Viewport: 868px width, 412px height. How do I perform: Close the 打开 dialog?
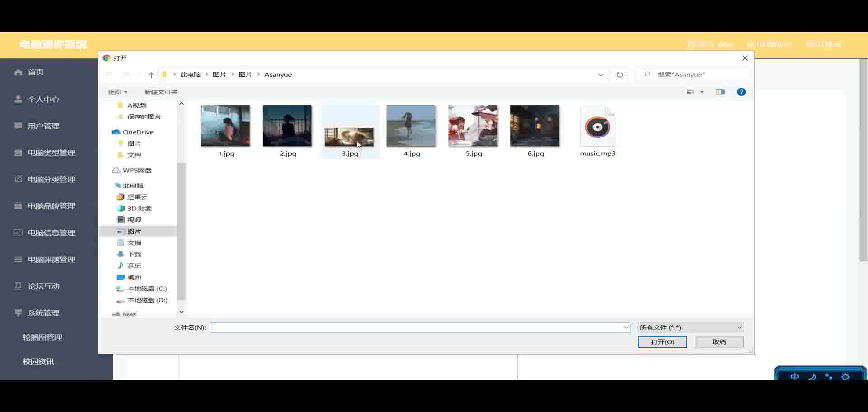(x=745, y=58)
